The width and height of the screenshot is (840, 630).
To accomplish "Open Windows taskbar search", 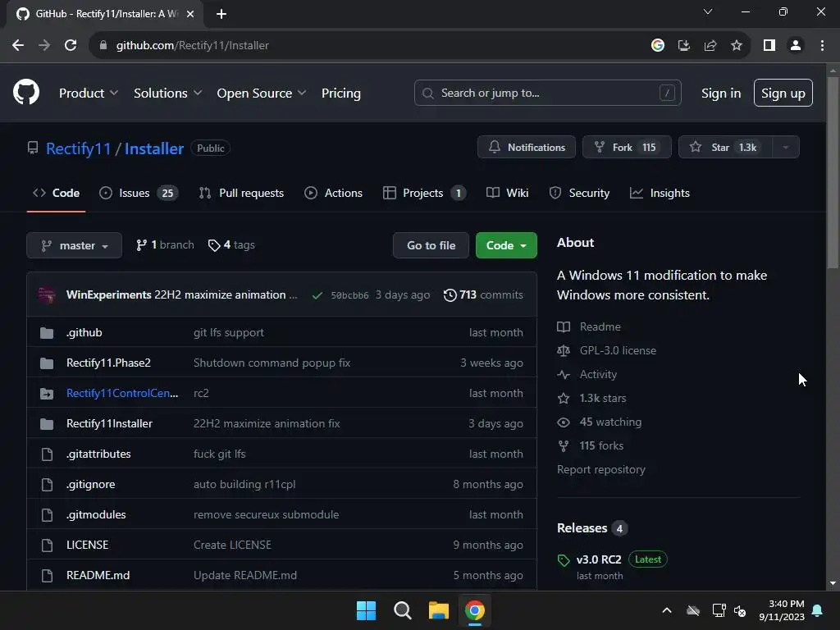I will click(x=402, y=610).
